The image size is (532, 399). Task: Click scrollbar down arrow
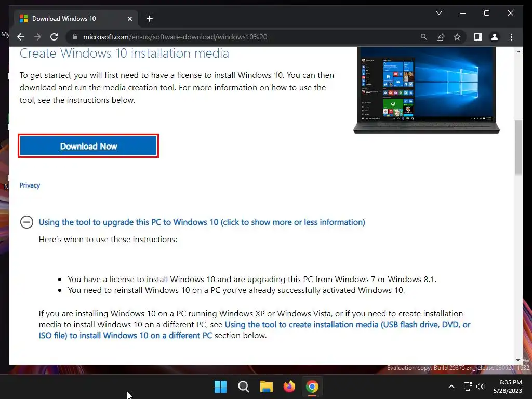coord(518,360)
